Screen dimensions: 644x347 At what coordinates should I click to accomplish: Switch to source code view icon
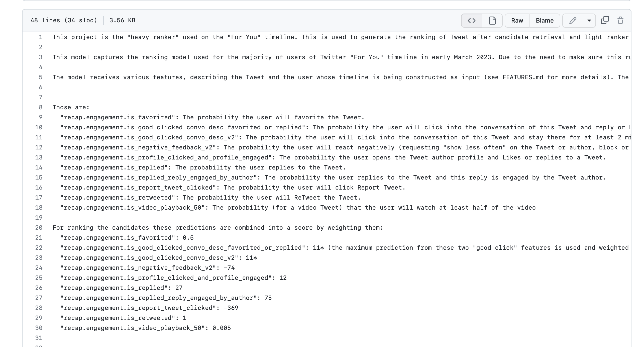(472, 21)
